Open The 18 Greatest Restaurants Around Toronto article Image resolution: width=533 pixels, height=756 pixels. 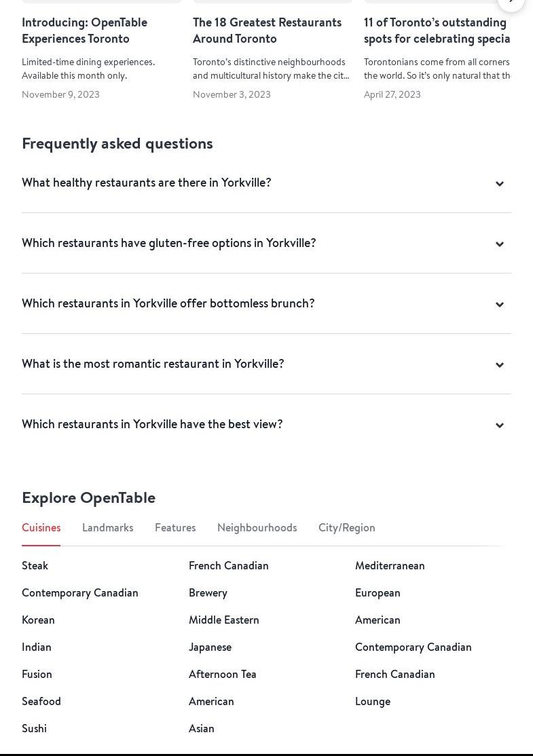click(267, 31)
